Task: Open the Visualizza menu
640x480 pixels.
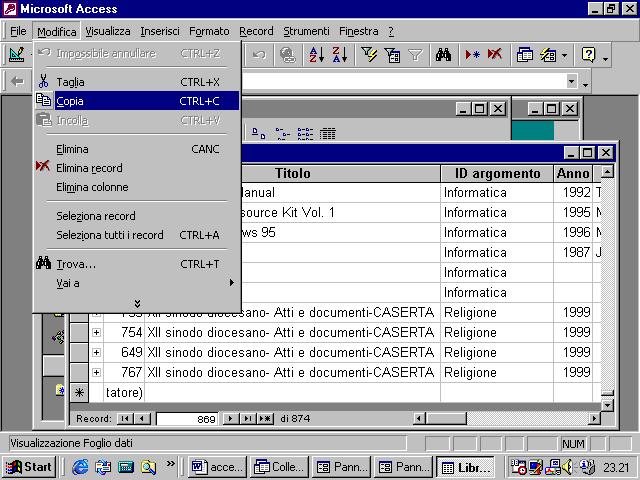Action: [x=108, y=31]
